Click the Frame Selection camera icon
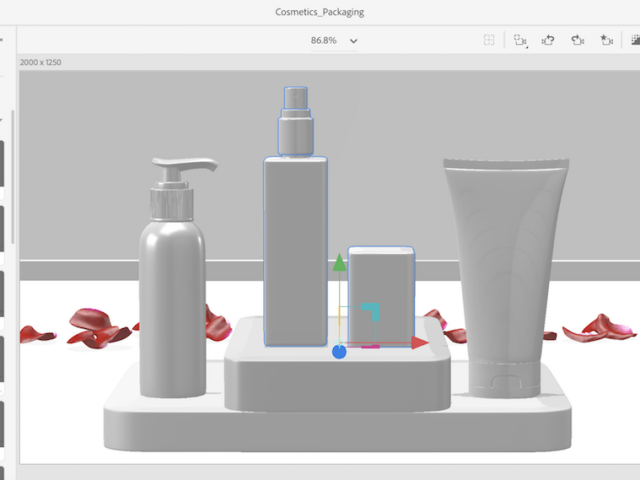 coord(519,40)
